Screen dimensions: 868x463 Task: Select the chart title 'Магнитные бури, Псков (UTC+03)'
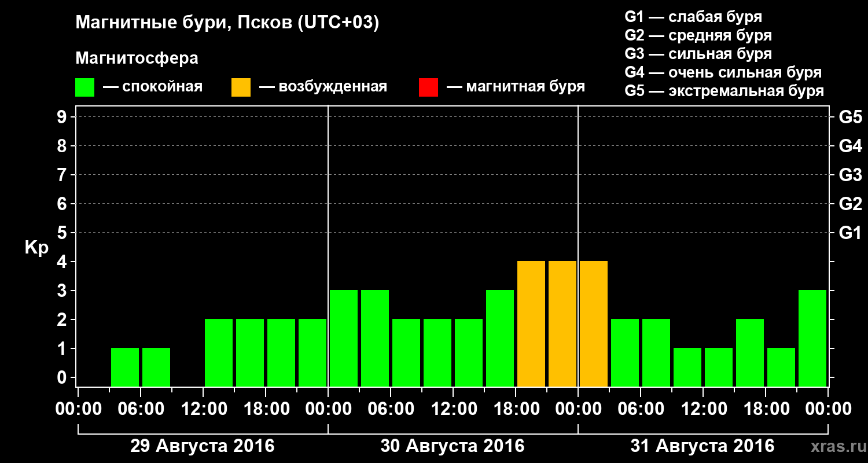(227, 23)
